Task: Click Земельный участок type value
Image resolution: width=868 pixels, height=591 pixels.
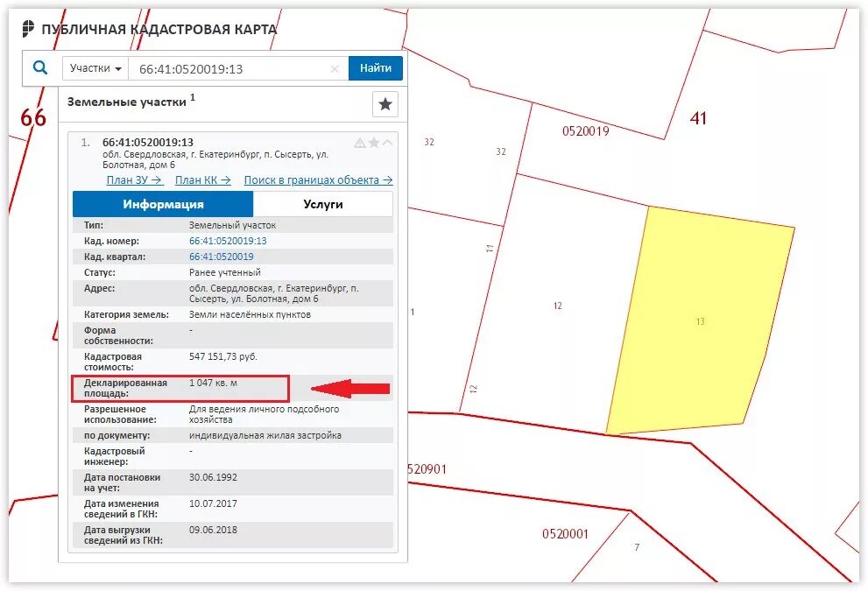Action: pyautogui.click(x=232, y=225)
